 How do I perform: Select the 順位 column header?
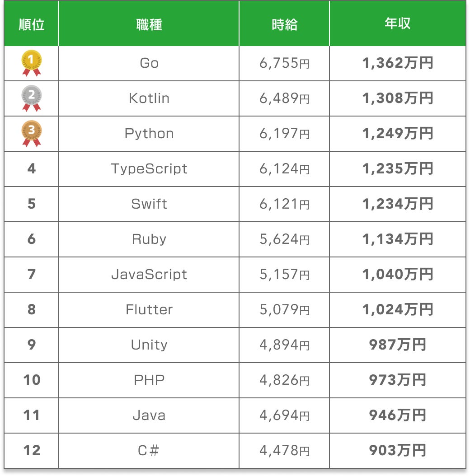(32, 24)
